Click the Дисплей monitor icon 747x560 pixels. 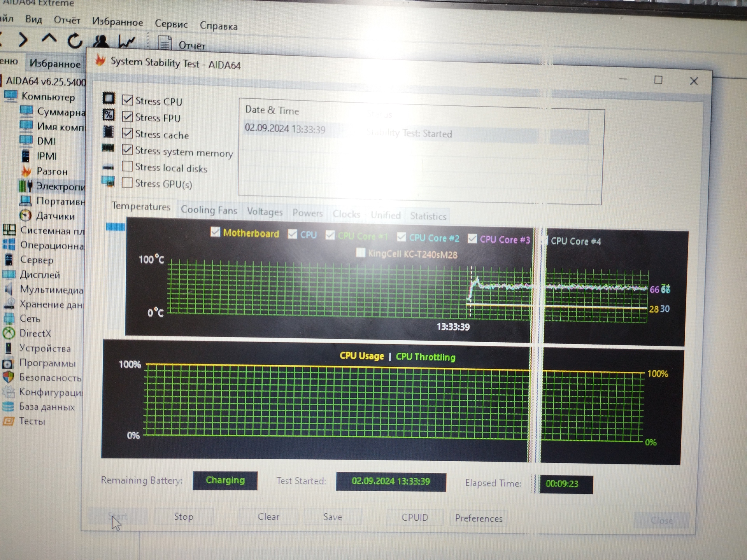click(x=9, y=274)
